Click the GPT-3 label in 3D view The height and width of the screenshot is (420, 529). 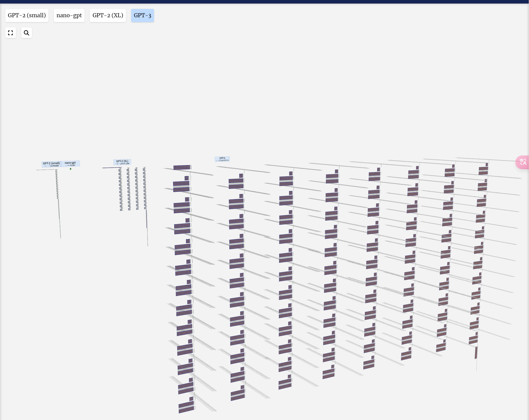click(222, 159)
